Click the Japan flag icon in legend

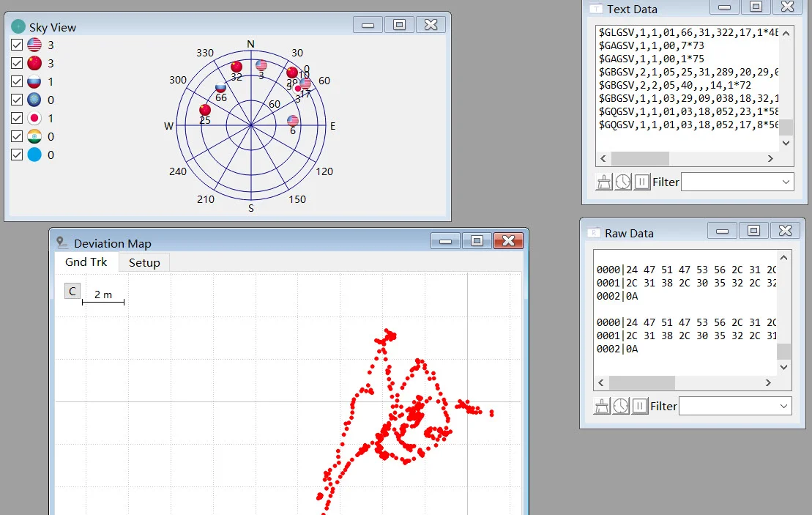34,118
